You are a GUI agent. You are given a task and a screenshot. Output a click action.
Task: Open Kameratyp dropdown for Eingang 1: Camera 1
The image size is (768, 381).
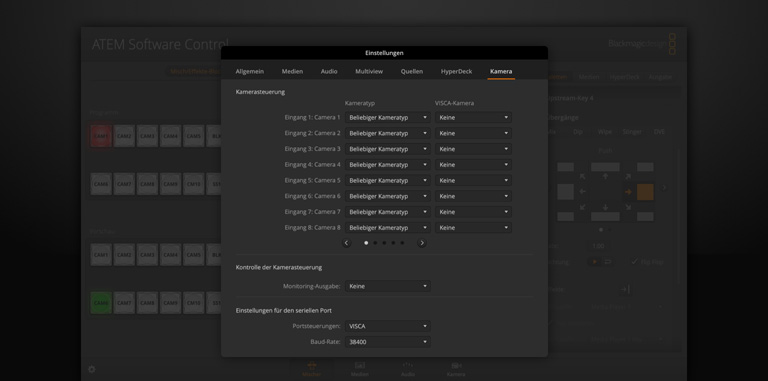point(388,118)
